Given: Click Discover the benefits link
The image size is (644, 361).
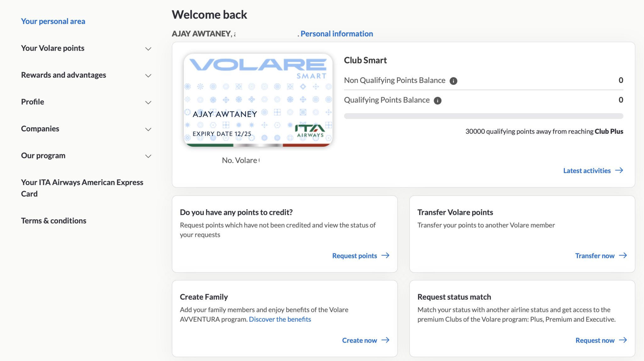Looking at the screenshot, I should coord(280,319).
